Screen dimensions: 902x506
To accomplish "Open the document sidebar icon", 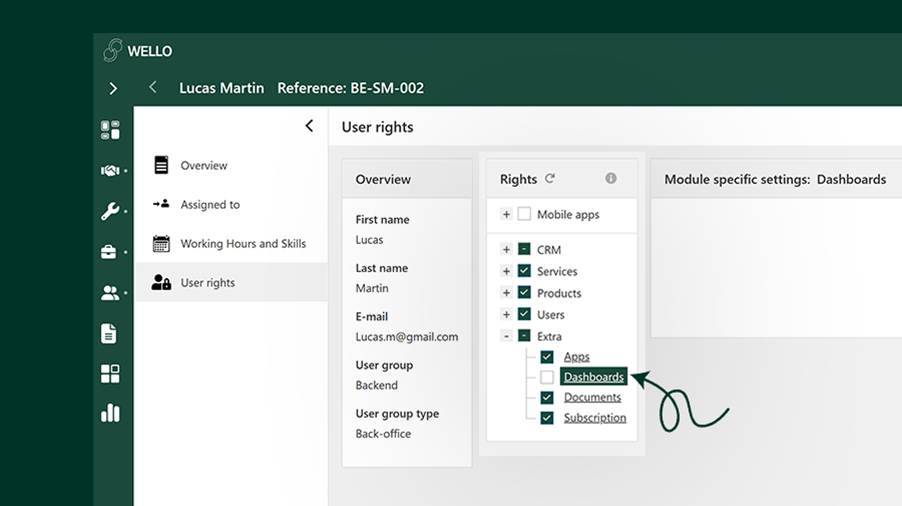I will tap(109, 334).
